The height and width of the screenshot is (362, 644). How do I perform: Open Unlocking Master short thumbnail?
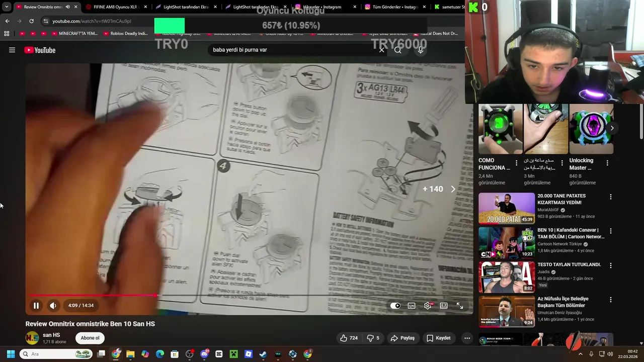click(591, 129)
